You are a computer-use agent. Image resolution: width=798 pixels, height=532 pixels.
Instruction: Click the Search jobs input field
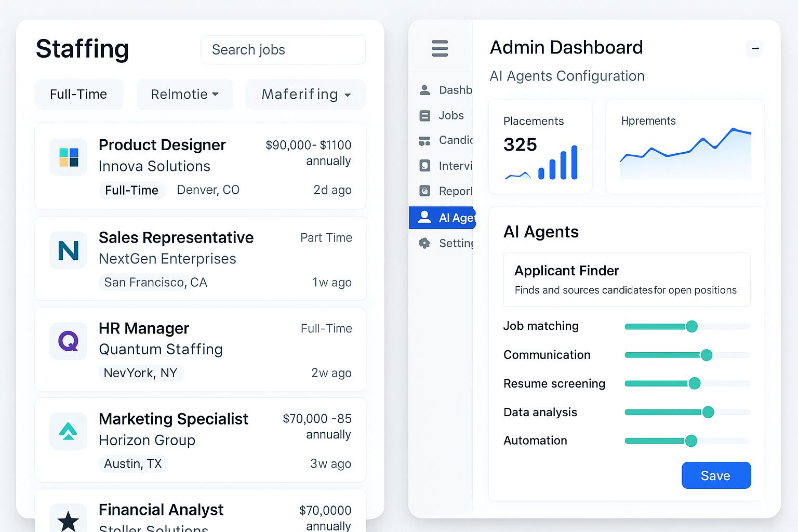tap(283, 50)
